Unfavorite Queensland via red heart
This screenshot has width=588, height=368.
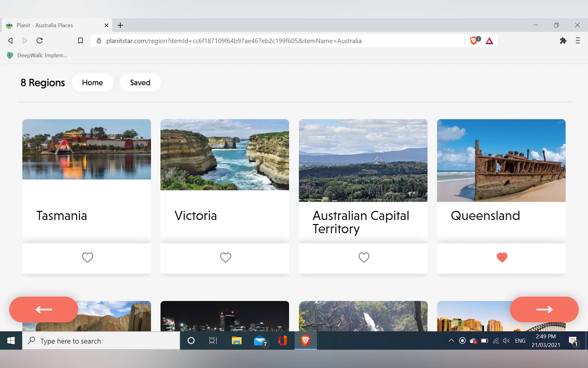coord(502,257)
